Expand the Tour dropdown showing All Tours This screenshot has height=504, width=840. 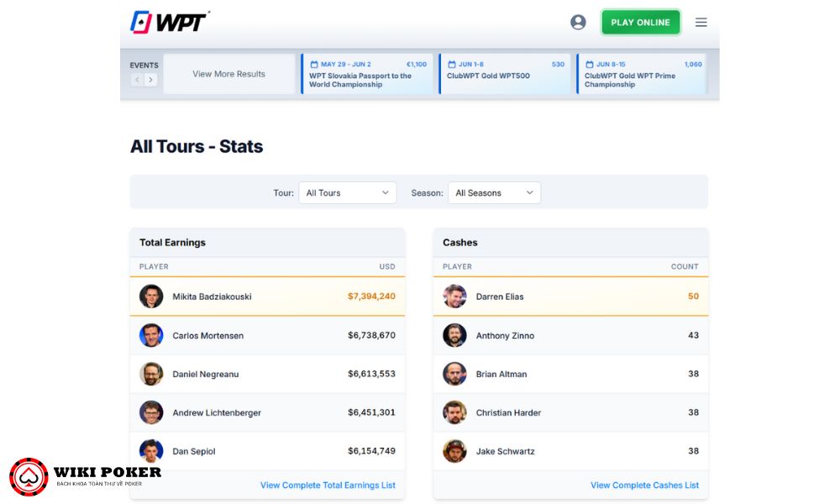click(x=347, y=193)
